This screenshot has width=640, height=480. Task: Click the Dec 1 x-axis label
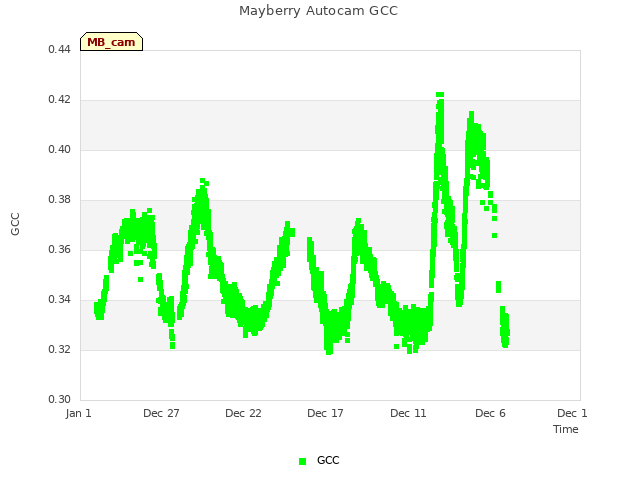coord(572,413)
